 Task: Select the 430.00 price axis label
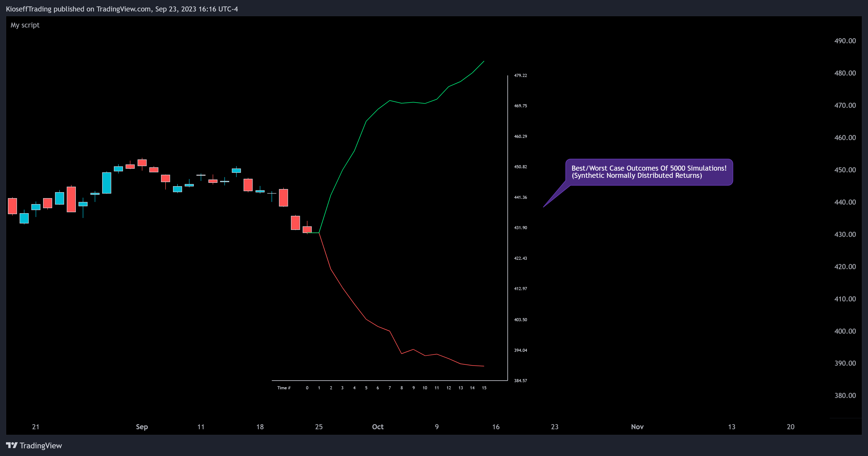(x=845, y=234)
